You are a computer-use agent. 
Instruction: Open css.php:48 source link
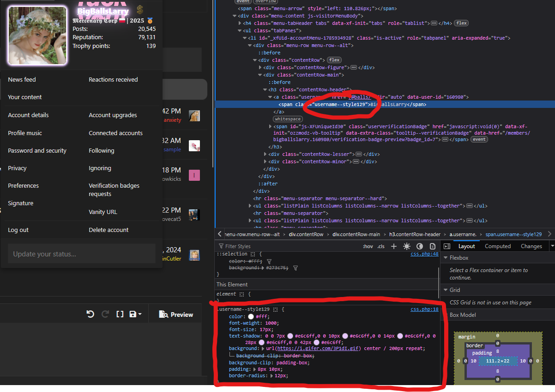click(x=424, y=254)
